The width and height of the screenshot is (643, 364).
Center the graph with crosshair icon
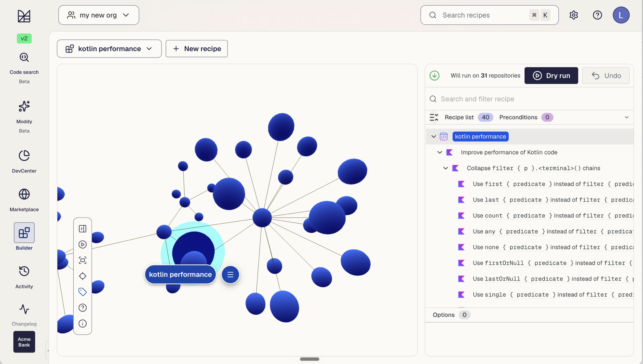click(x=83, y=276)
